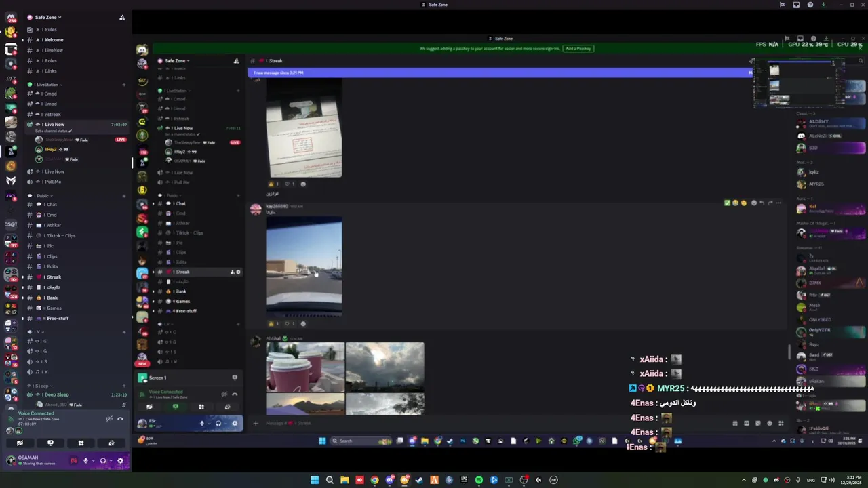Click create channel plus beside Sleep category

[x=123, y=385]
